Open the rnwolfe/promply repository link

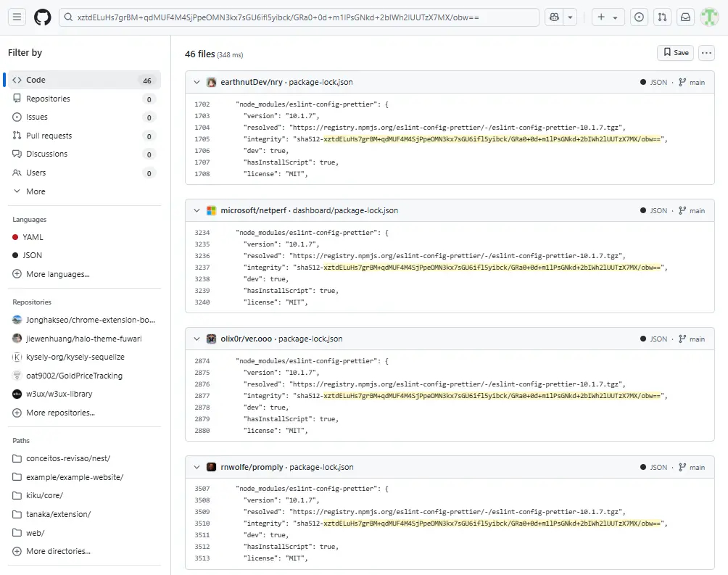(252, 468)
